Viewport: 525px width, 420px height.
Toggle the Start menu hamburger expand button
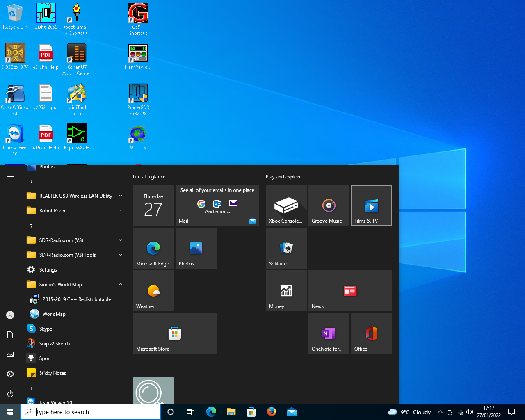click(x=10, y=177)
